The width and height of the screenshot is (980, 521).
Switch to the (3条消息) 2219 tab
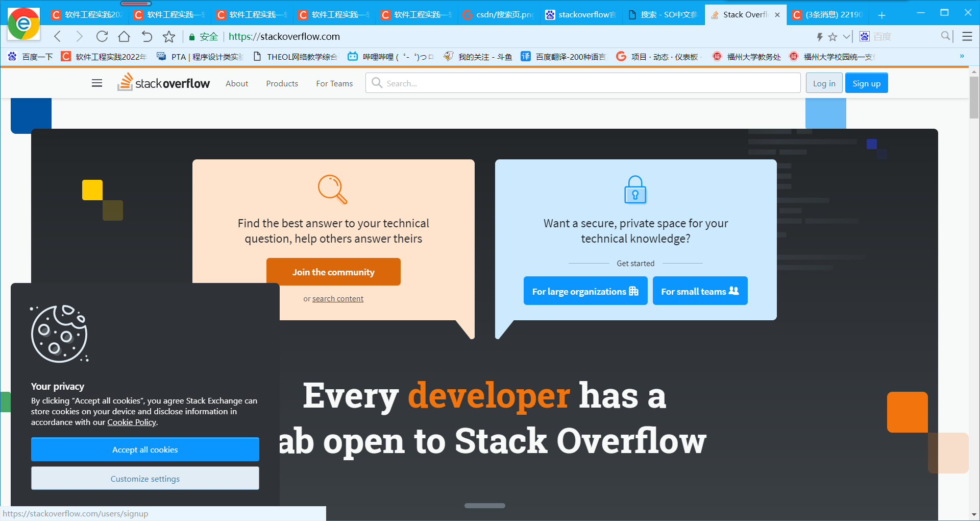tap(828, 15)
